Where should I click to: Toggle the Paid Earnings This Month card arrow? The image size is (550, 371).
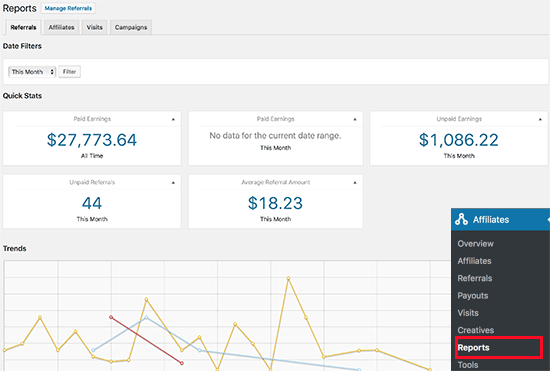pos(355,119)
